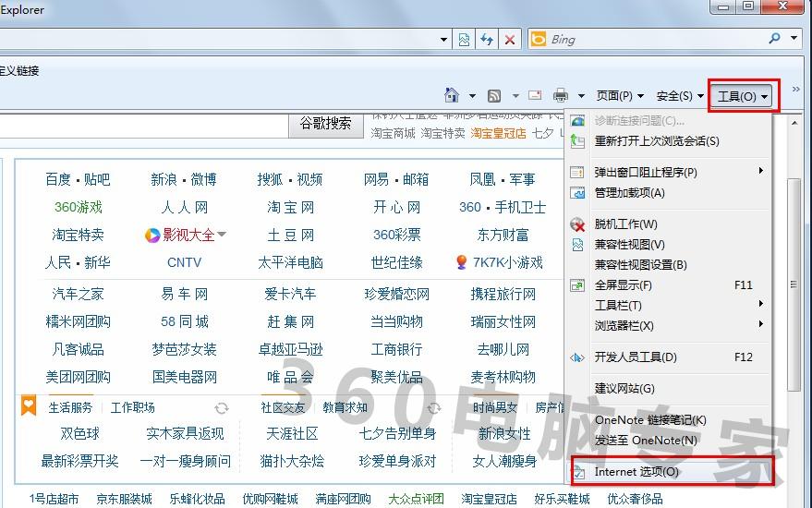Open the 世纪佳缘 link
Screen dimensions: 812x508
click(x=396, y=262)
